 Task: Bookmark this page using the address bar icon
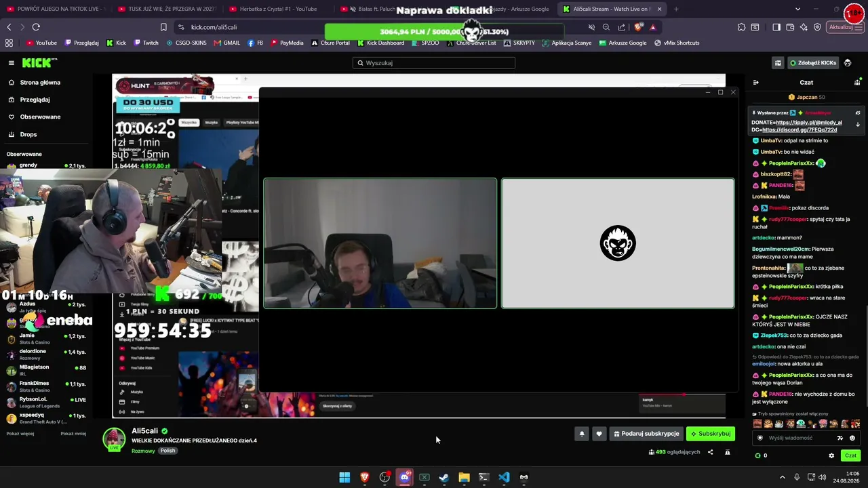(163, 27)
